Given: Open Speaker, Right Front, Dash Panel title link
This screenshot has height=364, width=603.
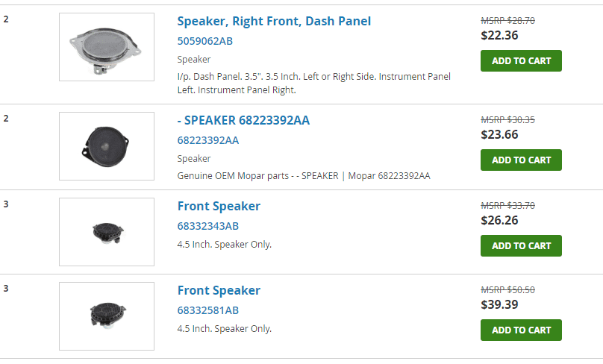Looking at the screenshot, I should [x=274, y=21].
